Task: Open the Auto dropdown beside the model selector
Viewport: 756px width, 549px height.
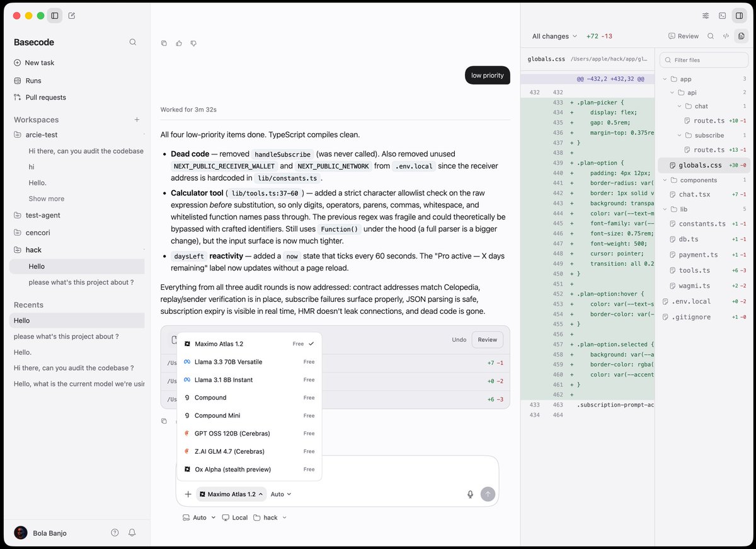Action: click(281, 494)
